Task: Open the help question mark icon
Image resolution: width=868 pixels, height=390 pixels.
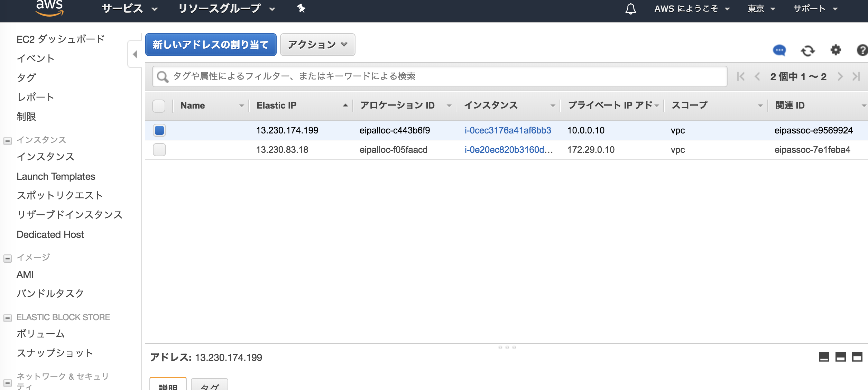Action: click(863, 50)
